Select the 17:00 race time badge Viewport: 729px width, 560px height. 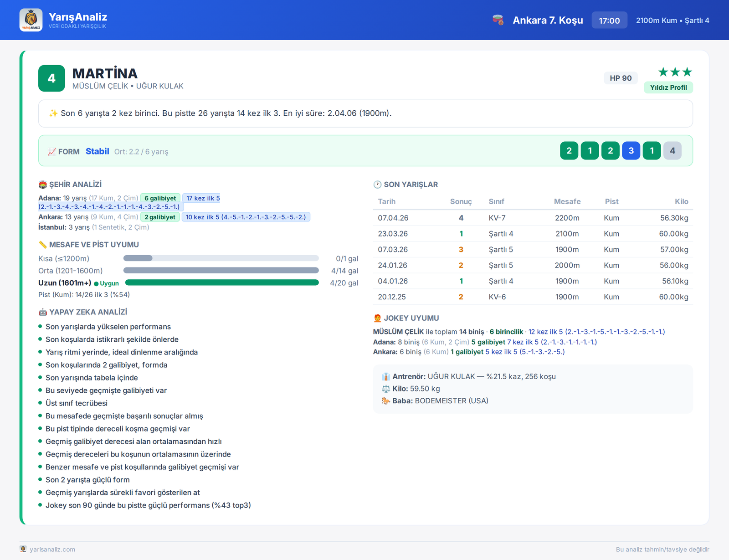[609, 20]
